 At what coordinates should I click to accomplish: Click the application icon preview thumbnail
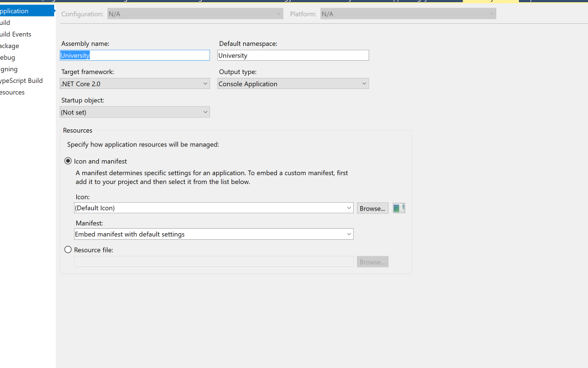[398, 208]
